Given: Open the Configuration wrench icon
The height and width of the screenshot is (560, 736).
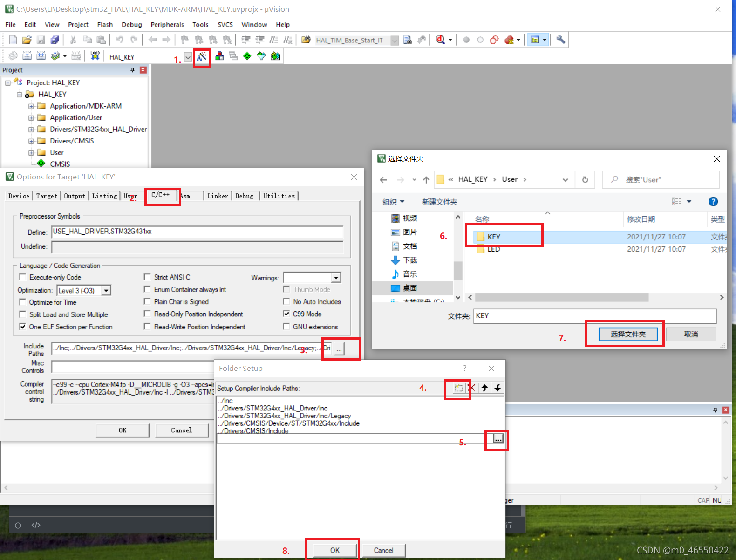Looking at the screenshot, I should click(x=560, y=40).
